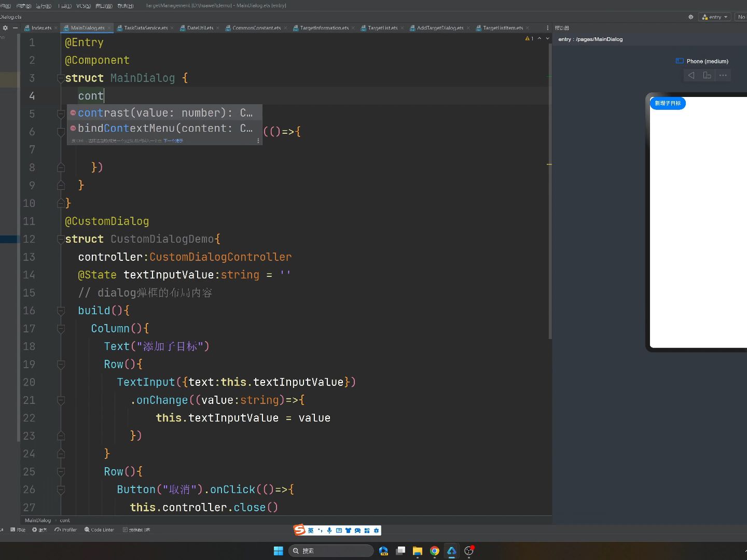Open previewer more options ellipsis
747x560 pixels.
click(x=723, y=75)
